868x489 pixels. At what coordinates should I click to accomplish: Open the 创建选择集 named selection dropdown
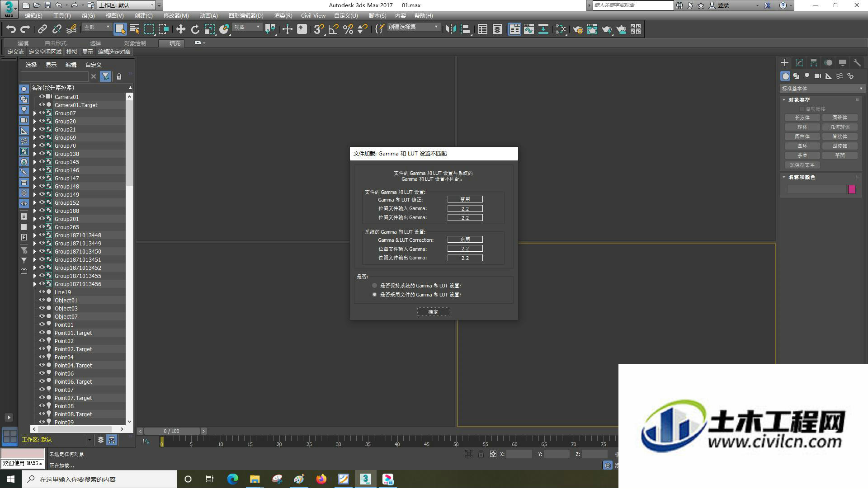(413, 27)
